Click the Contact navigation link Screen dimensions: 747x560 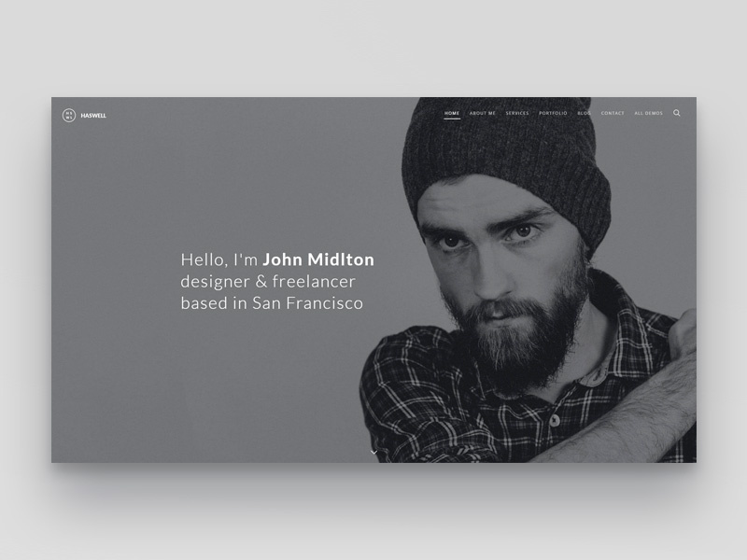613,113
